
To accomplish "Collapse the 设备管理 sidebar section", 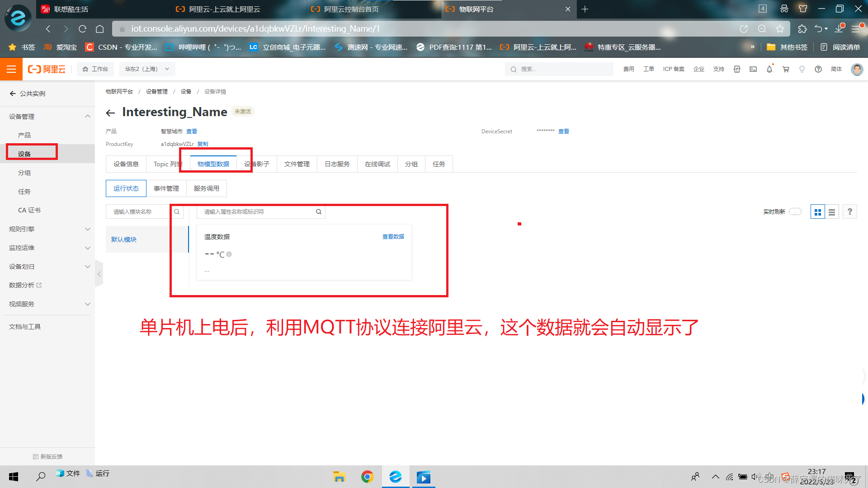I will tap(88, 117).
